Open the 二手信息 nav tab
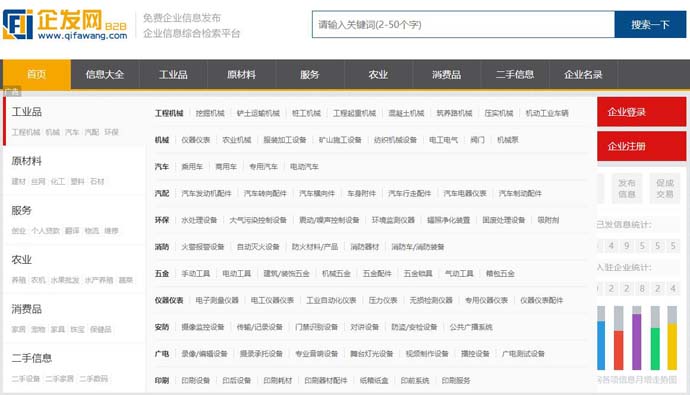 (x=515, y=74)
